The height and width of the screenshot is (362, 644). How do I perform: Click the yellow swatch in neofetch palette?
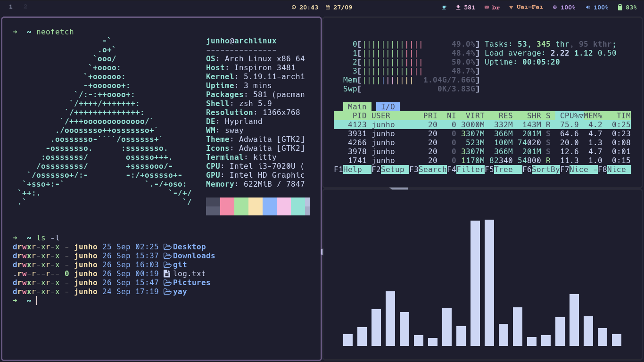click(x=256, y=206)
